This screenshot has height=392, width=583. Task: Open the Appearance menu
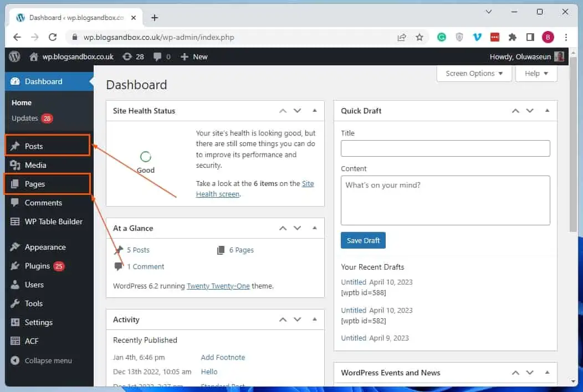49,247
